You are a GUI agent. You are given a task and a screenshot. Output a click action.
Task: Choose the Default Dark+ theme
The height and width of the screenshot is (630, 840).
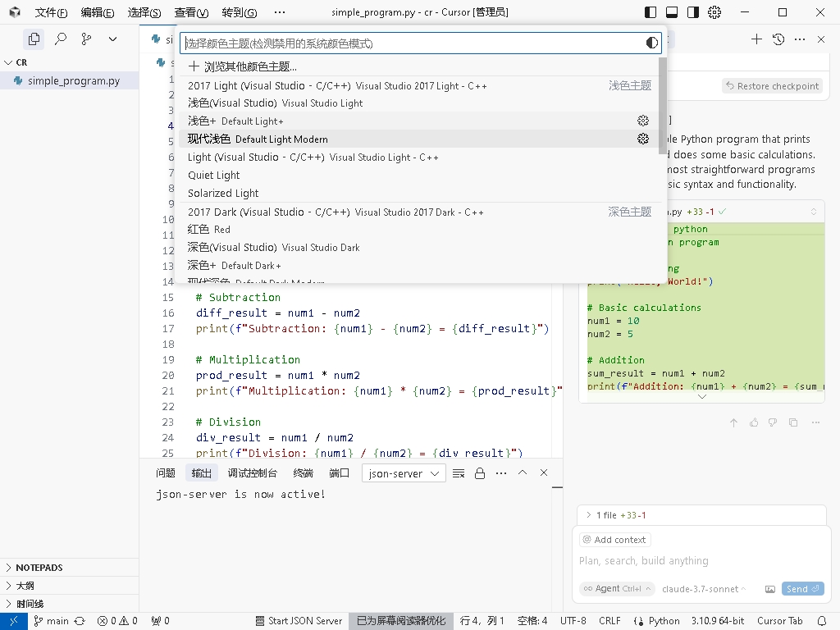pyautogui.click(x=419, y=265)
